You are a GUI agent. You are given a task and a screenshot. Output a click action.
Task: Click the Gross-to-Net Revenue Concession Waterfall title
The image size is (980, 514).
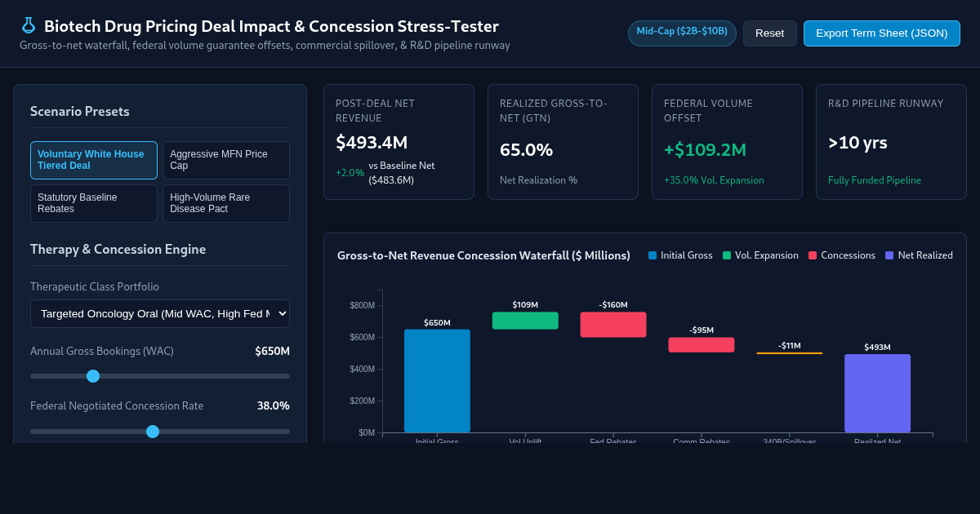tap(483, 255)
